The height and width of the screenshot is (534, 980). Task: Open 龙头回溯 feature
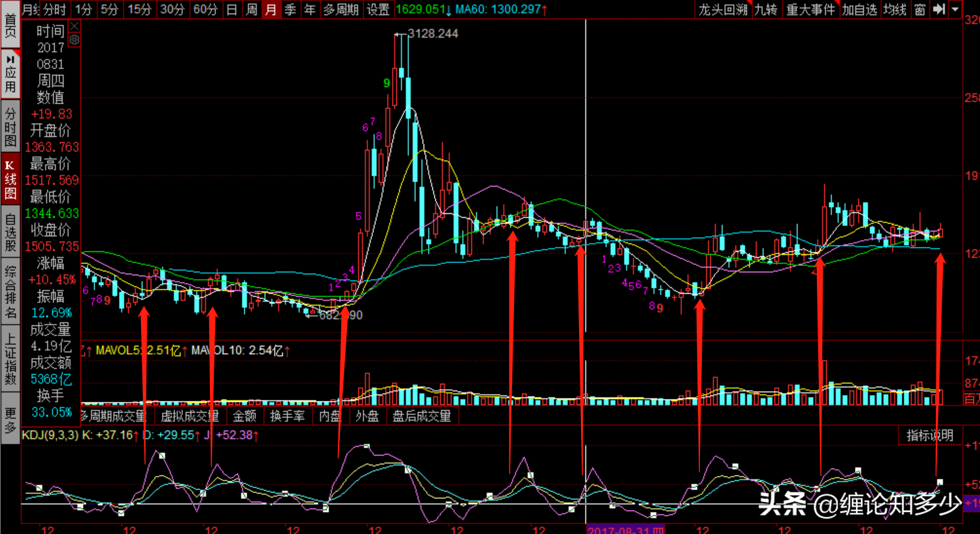tap(723, 9)
